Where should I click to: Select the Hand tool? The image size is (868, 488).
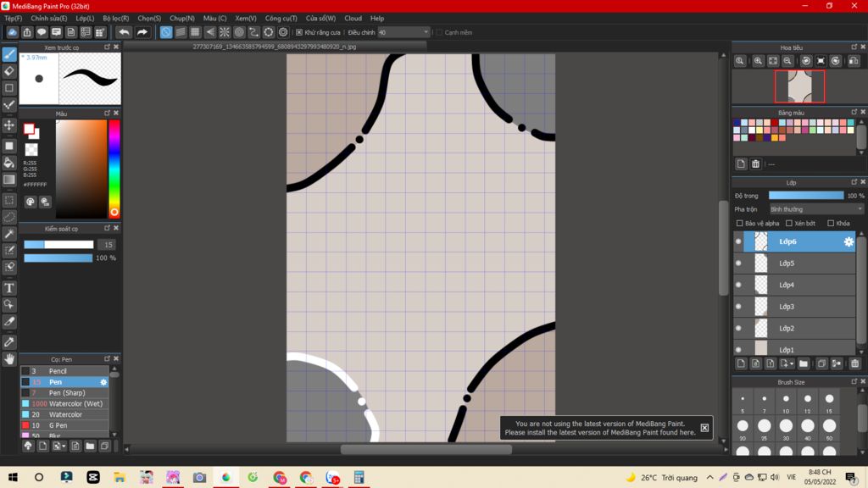pos(9,359)
